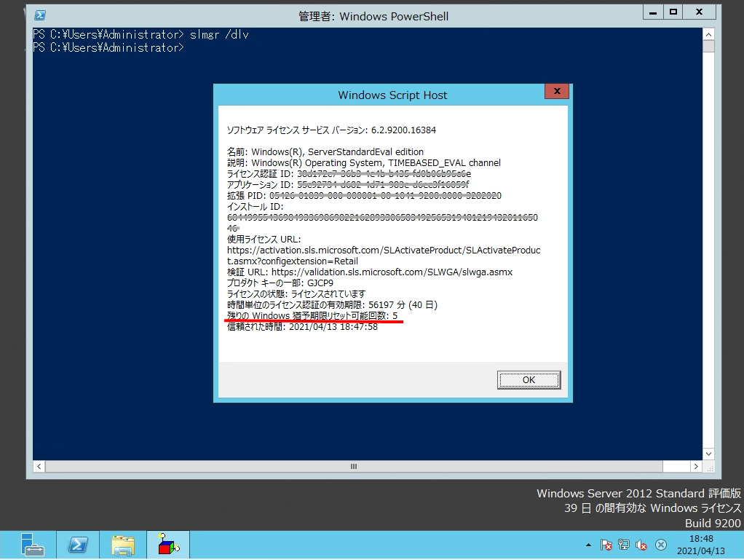Open the Action Center flag icon
Viewport: 744px width, 560px height.
[x=606, y=545]
